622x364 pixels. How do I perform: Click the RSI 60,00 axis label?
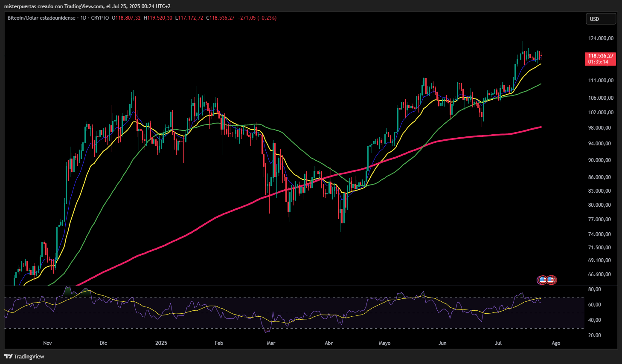pyautogui.click(x=594, y=305)
